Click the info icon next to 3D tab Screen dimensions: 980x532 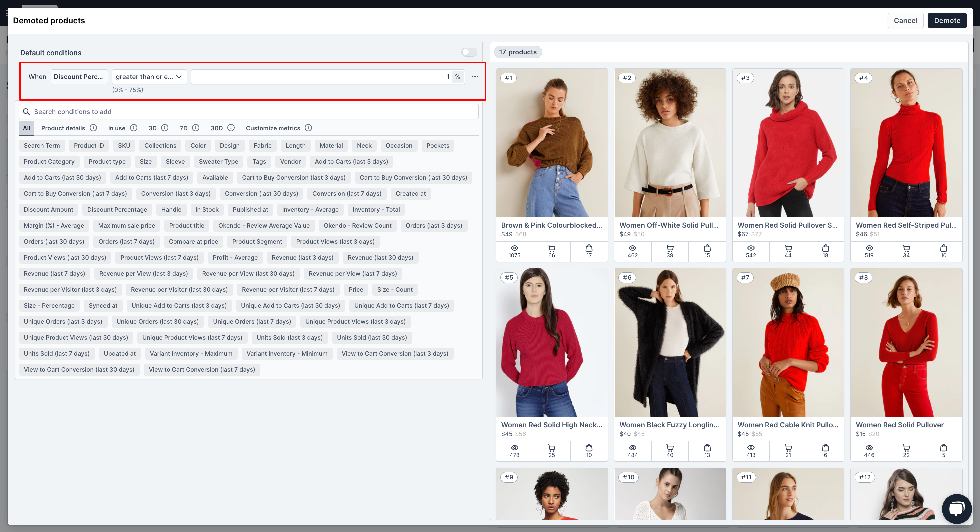[x=165, y=128]
